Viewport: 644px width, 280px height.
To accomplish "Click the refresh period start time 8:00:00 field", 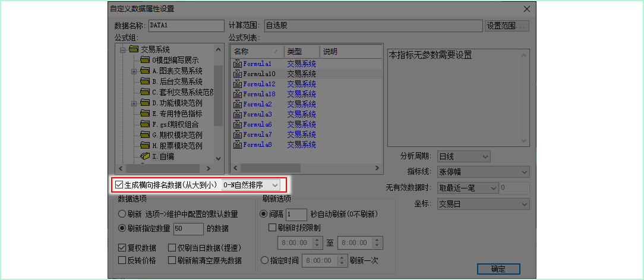I will pos(301,243).
